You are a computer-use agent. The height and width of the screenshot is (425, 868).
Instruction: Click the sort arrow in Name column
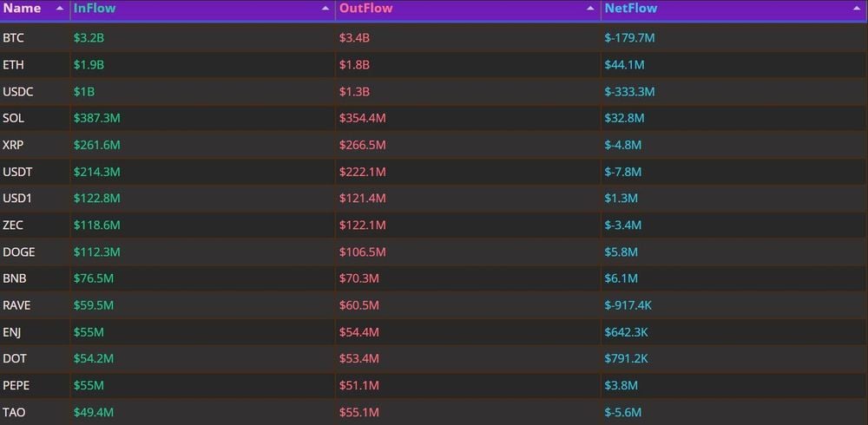(x=59, y=9)
